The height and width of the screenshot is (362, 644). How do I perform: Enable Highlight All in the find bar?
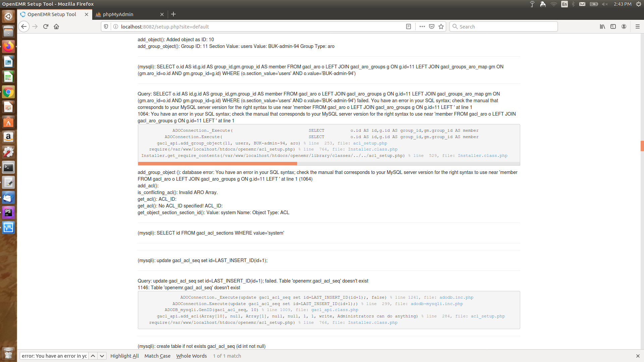[124, 356]
